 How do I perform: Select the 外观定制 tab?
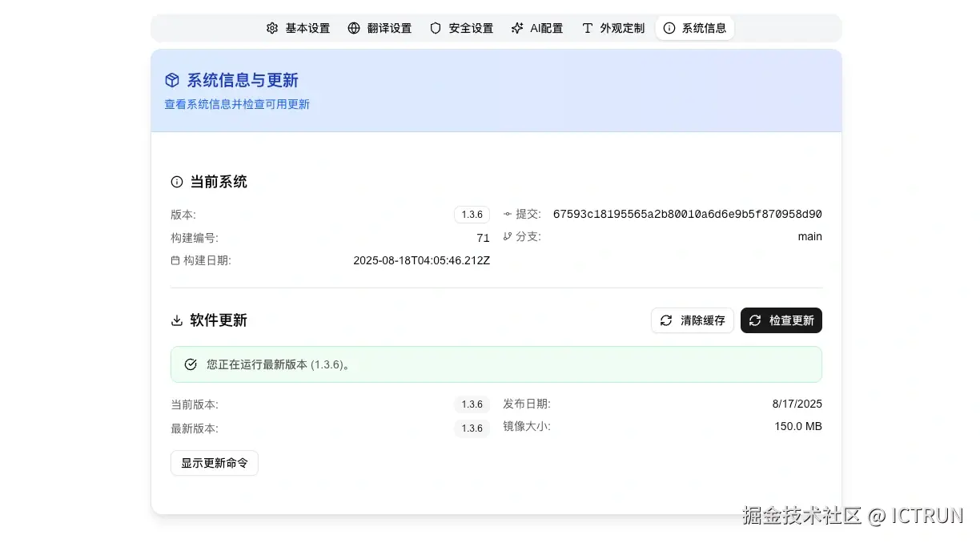pos(613,28)
